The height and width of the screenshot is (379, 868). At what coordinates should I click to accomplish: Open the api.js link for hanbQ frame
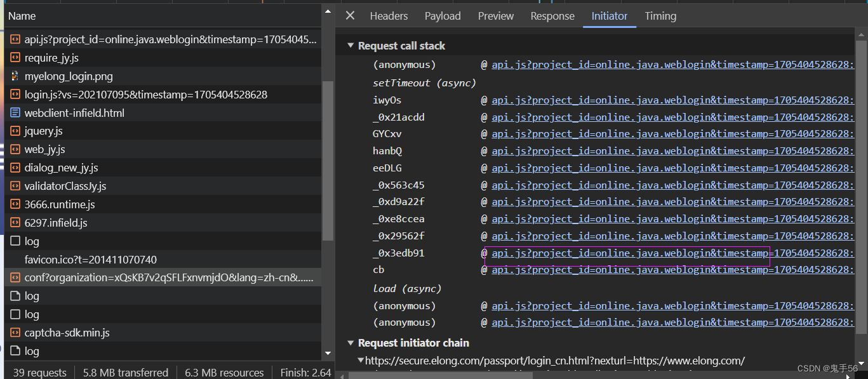(673, 151)
